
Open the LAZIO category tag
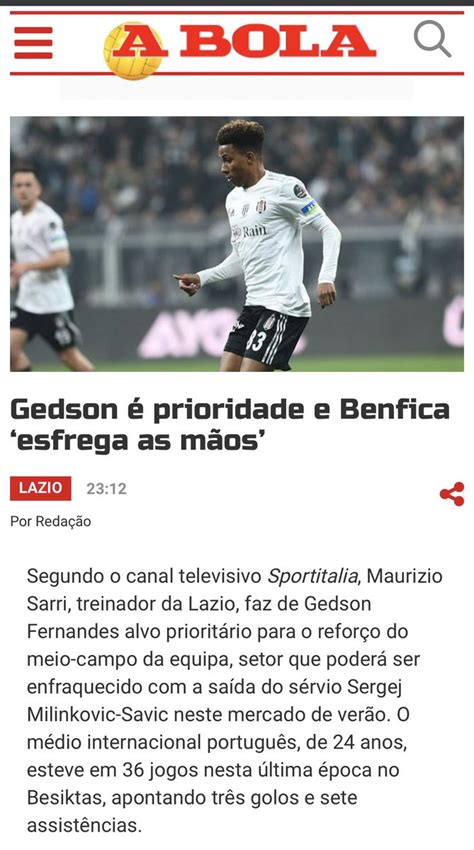[x=41, y=488]
